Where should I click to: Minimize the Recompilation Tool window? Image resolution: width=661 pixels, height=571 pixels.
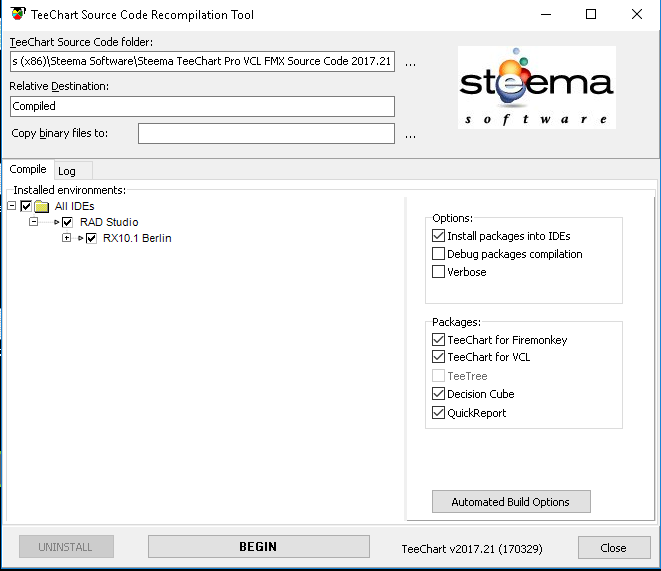pos(546,14)
